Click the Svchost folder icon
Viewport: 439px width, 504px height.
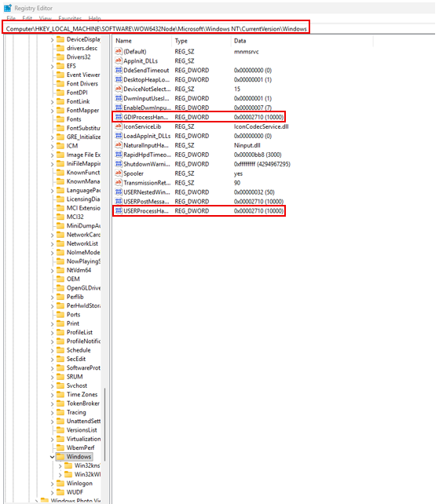(60, 385)
